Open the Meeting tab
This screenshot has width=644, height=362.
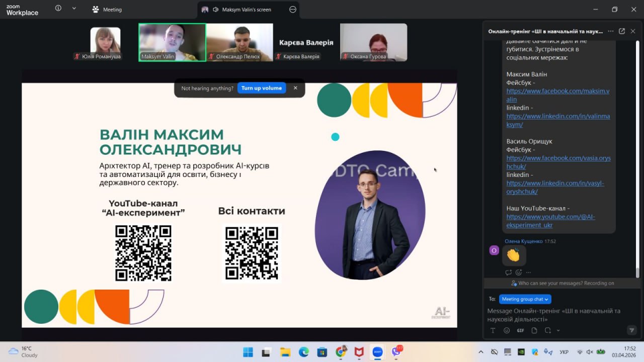click(107, 10)
